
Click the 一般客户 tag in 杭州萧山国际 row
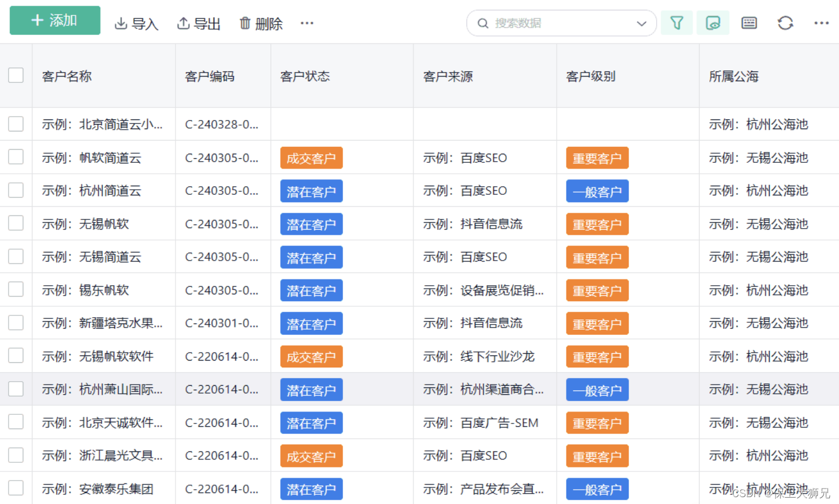pyautogui.click(x=597, y=390)
